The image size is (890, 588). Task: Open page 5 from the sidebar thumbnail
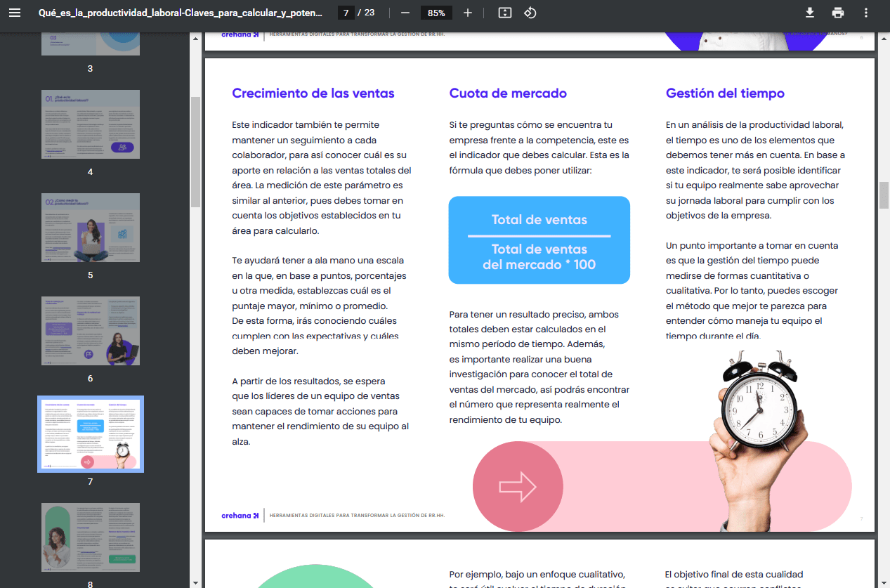tap(91, 228)
